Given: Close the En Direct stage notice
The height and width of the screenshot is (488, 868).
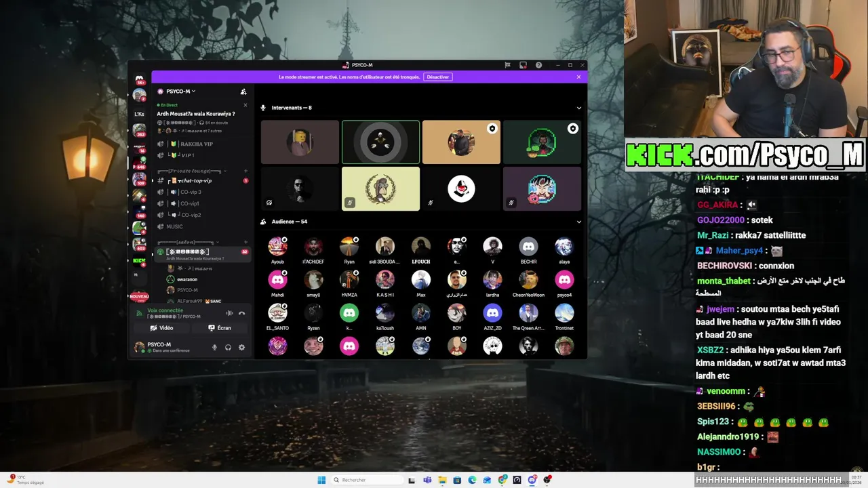Looking at the screenshot, I should point(245,105).
